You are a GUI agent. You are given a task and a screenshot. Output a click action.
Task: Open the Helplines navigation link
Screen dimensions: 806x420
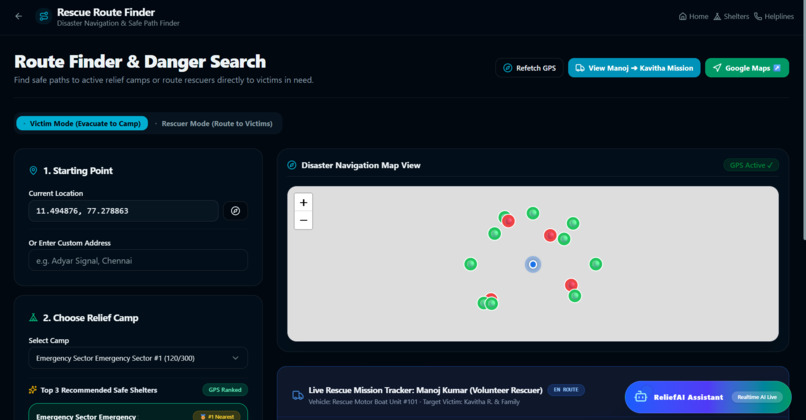click(774, 16)
